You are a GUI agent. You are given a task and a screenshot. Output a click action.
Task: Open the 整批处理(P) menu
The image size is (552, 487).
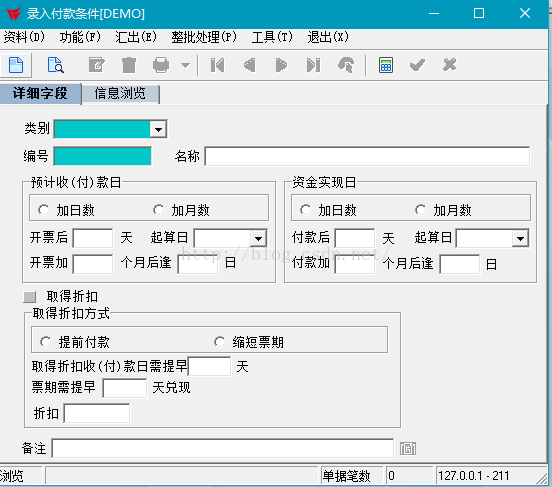(204, 37)
